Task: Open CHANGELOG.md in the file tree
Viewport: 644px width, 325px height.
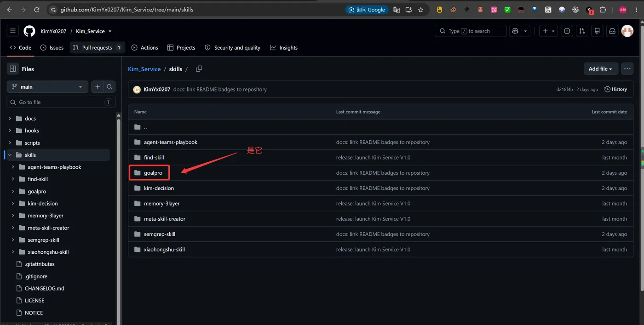Action: [45, 289]
